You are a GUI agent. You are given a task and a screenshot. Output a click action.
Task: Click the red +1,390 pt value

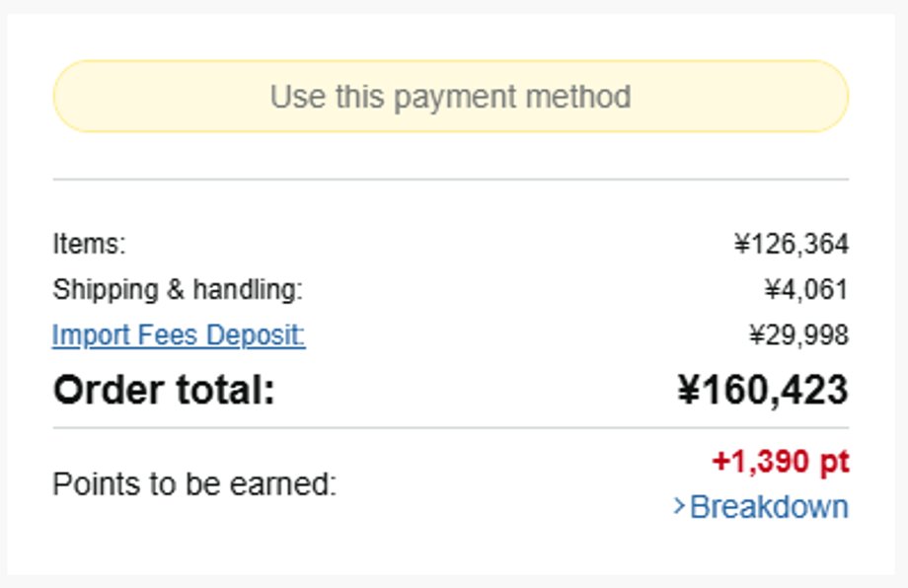(x=780, y=462)
